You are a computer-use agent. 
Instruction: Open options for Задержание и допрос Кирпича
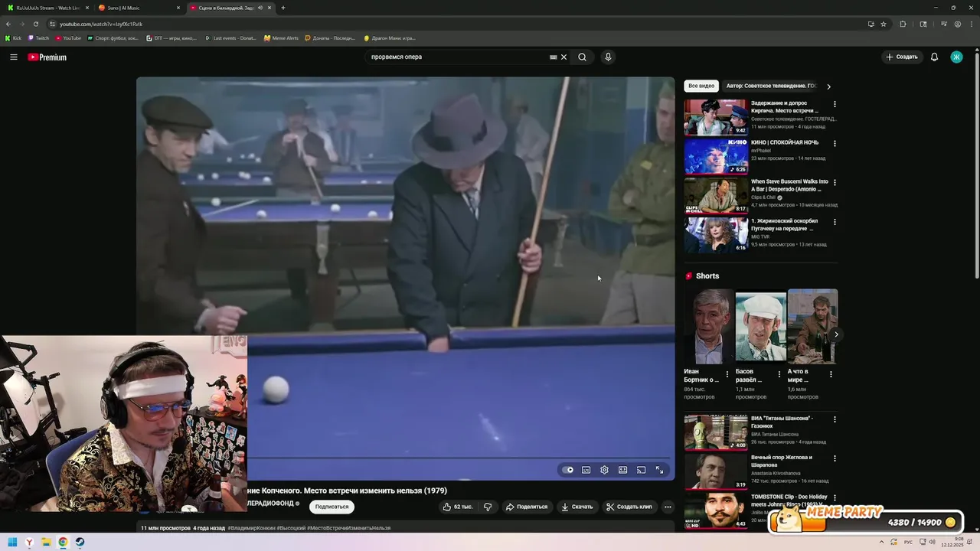[x=835, y=104]
